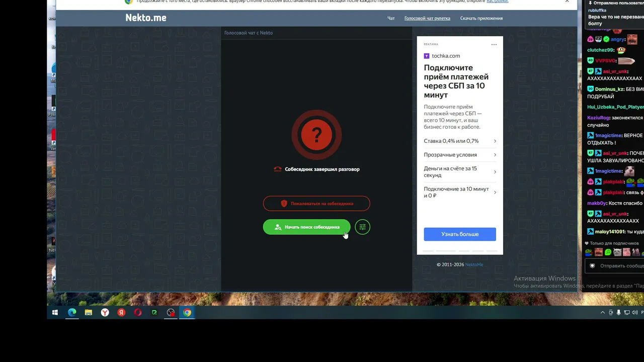644x362 pixels.
Task: Click the clutchez99 username in chat
Action: tap(601, 50)
